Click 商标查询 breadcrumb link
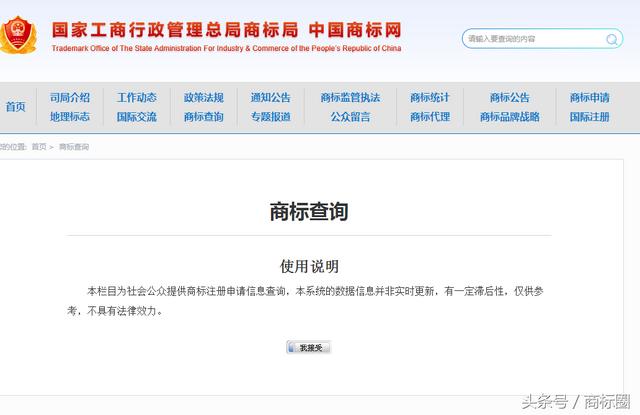The width and height of the screenshot is (640, 415). click(74, 147)
